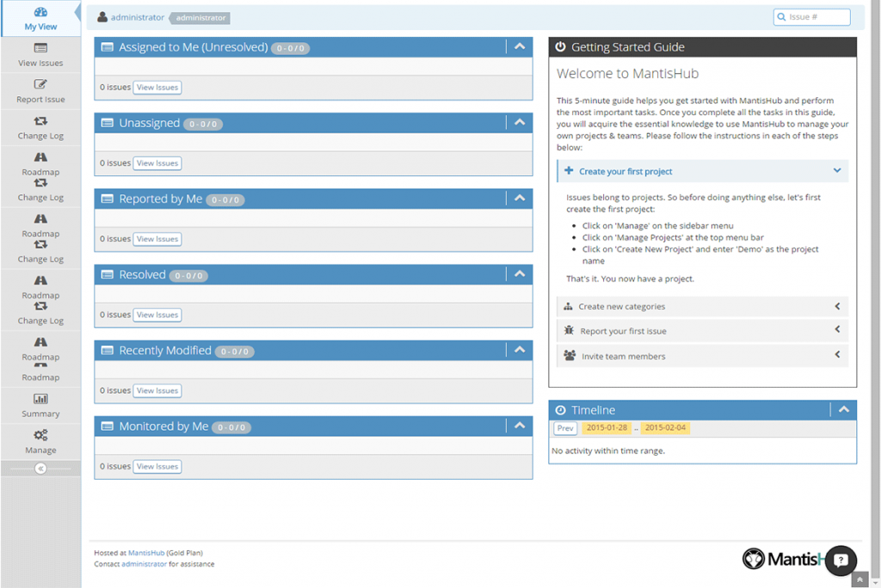The height and width of the screenshot is (588, 881).
Task: Click the clock icon in Timeline header
Action: click(560, 410)
